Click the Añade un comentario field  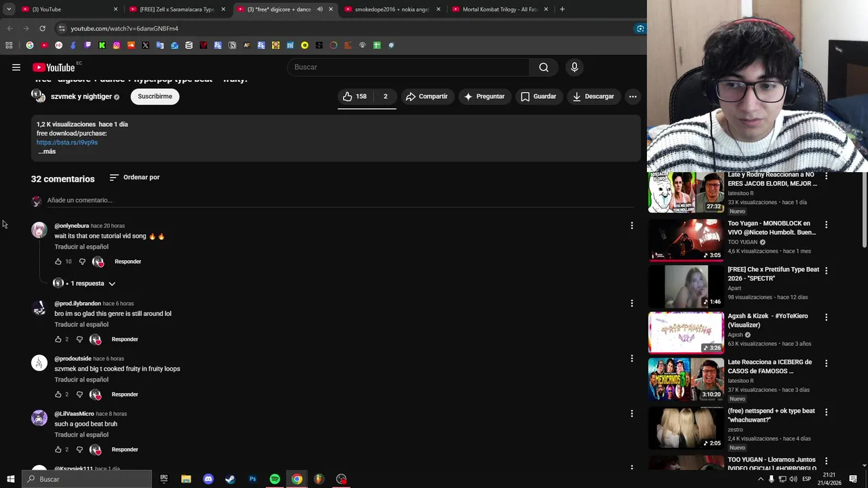(339, 200)
